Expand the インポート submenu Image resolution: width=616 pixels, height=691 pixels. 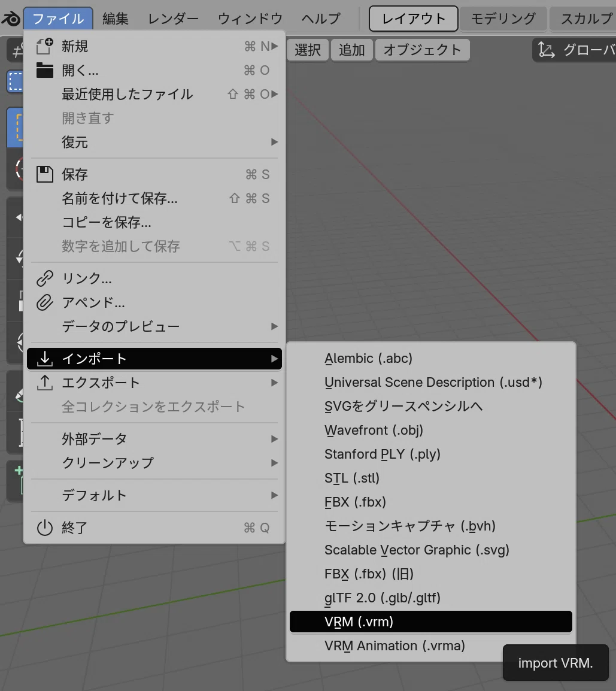point(154,359)
